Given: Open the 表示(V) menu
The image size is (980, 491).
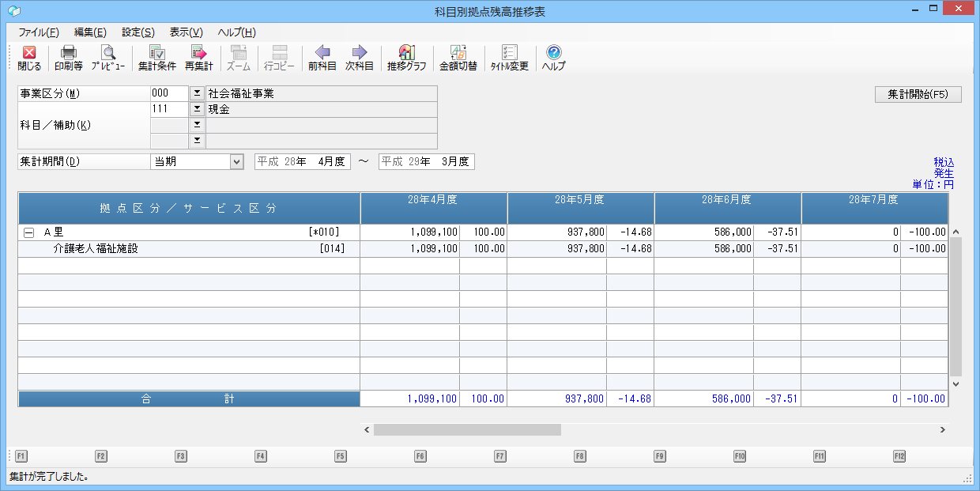Looking at the screenshot, I should [186, 32].
